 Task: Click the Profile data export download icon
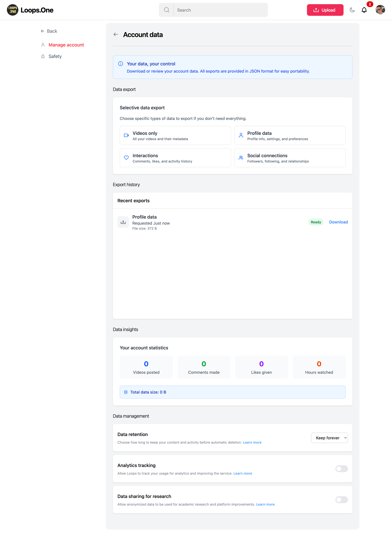click(x=123, y=222)
